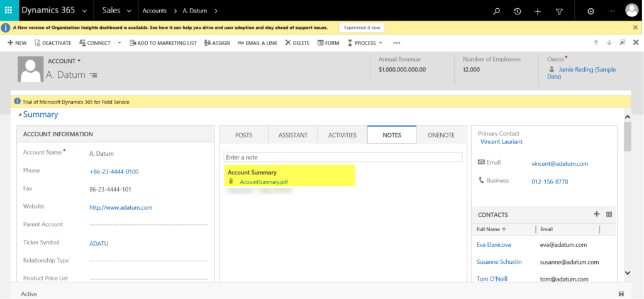Viewport: 644px width, 299px height.
Task: Click the save icon in status bar
Action: (621, 293)
